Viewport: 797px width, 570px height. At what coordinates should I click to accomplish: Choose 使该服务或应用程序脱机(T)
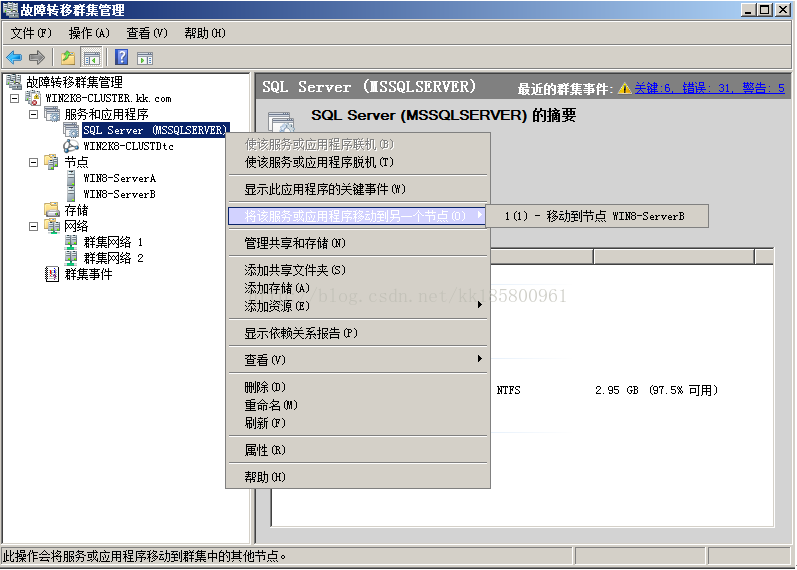tap(358, 162)
